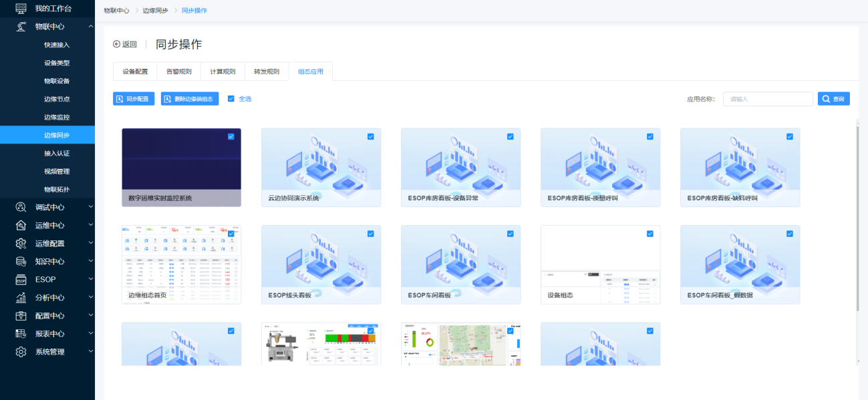The image size is (868, 400).
Task: Click the 删除边缘端组态 button
Action: [x=190, y=99]
